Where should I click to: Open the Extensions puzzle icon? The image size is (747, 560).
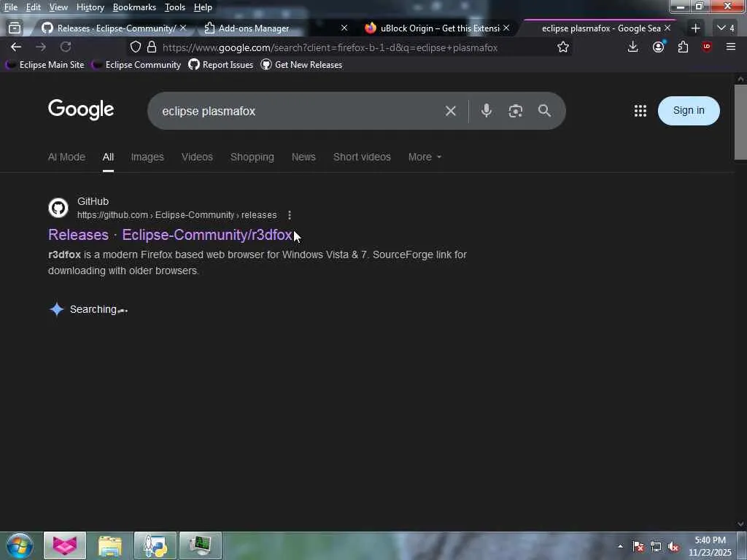pyautogui.click(x=683, y=47)
